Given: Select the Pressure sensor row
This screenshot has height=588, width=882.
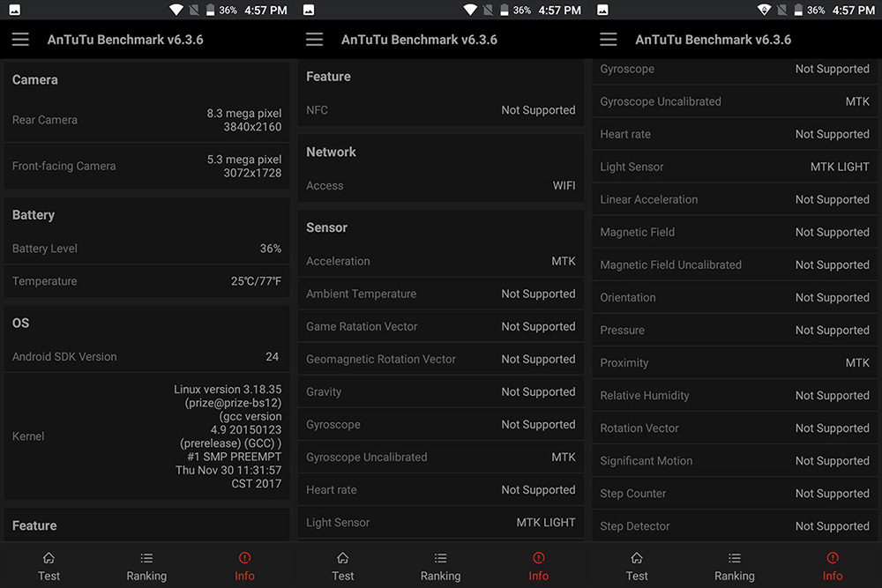Looking at the screenshot, I should (735, 330).
